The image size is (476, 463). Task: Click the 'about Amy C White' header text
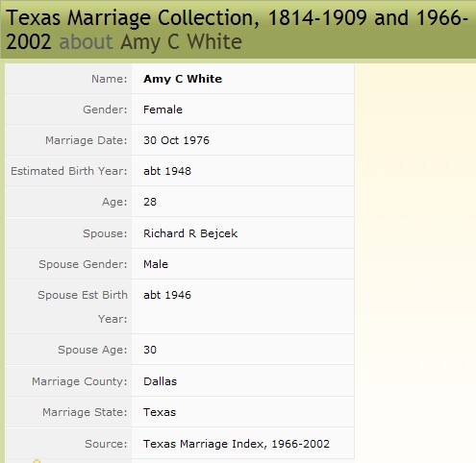pyautogui.click(x=151, y=42)
